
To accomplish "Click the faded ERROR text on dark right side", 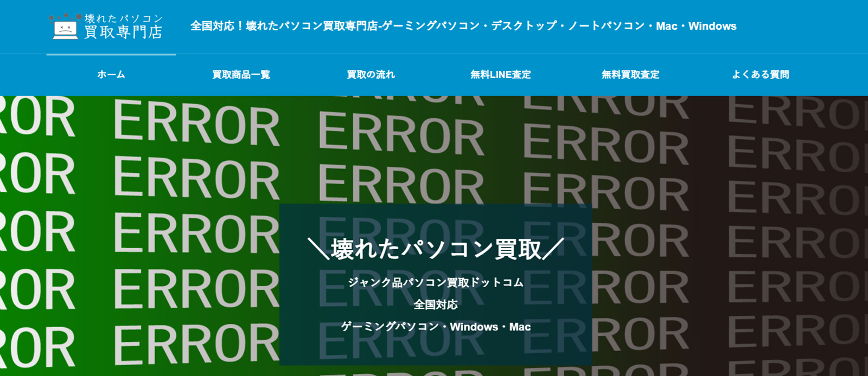I will coord(792,200).
